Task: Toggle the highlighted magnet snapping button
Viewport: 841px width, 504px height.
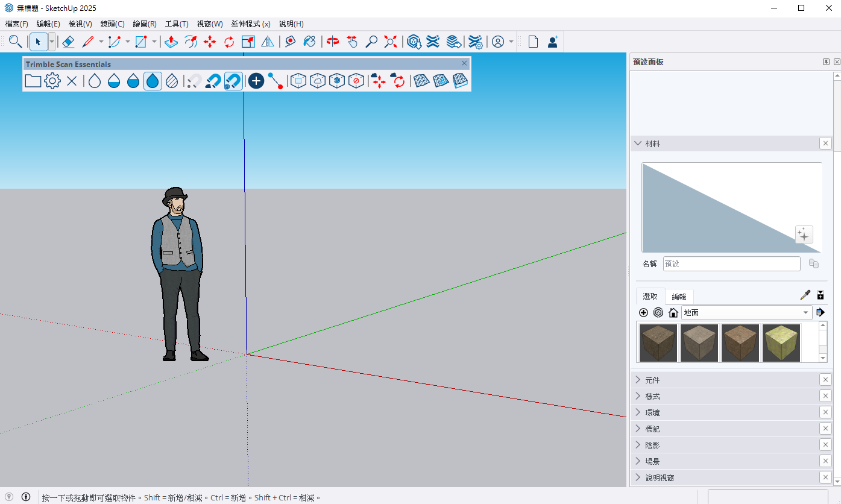Action: pyautogui.click(x=233, y=81)
